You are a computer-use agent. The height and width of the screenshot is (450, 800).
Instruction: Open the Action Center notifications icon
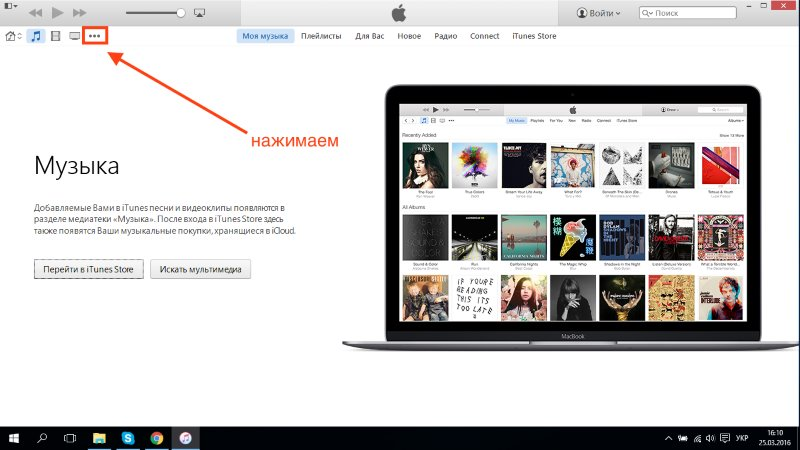725,438
